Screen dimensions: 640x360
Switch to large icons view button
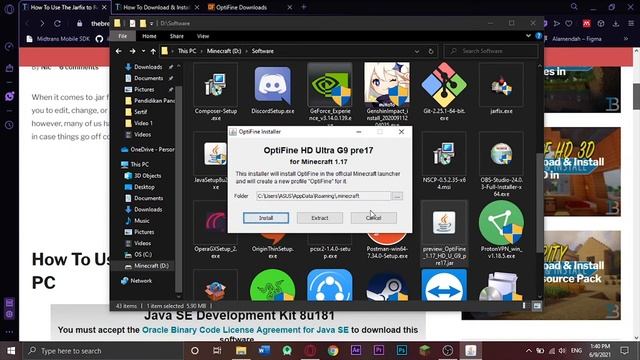point(537,306)
